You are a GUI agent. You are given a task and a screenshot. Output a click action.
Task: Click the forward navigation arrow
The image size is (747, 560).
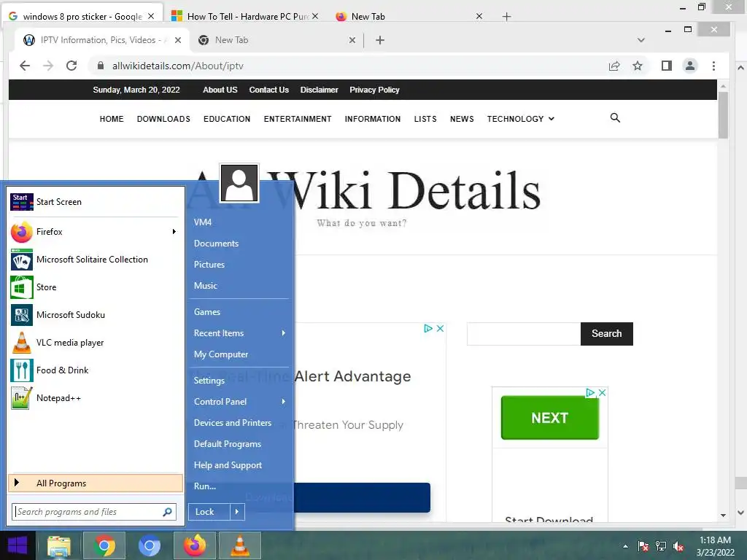pyautogui.click(x=48, y=66)
